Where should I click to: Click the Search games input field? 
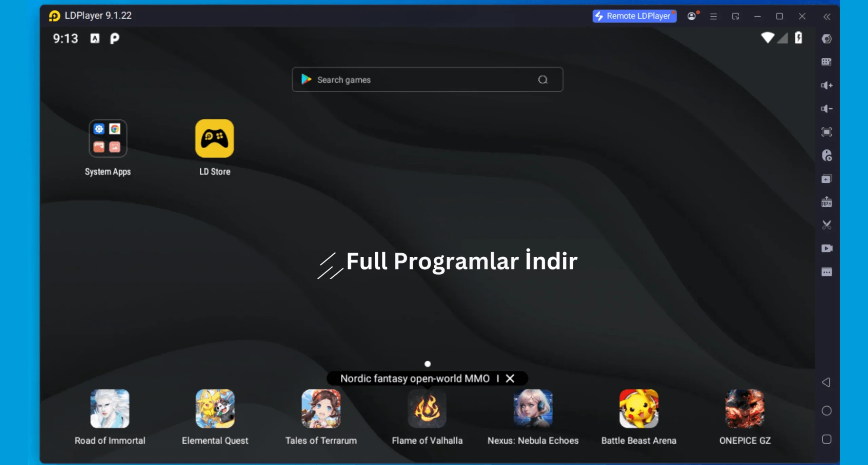[x=427, y=80]
